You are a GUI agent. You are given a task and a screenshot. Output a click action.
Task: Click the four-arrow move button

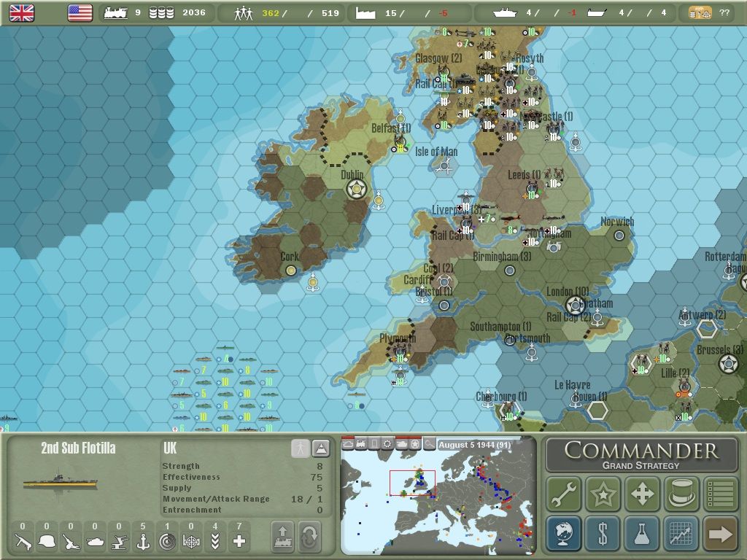tap(642, 494)
